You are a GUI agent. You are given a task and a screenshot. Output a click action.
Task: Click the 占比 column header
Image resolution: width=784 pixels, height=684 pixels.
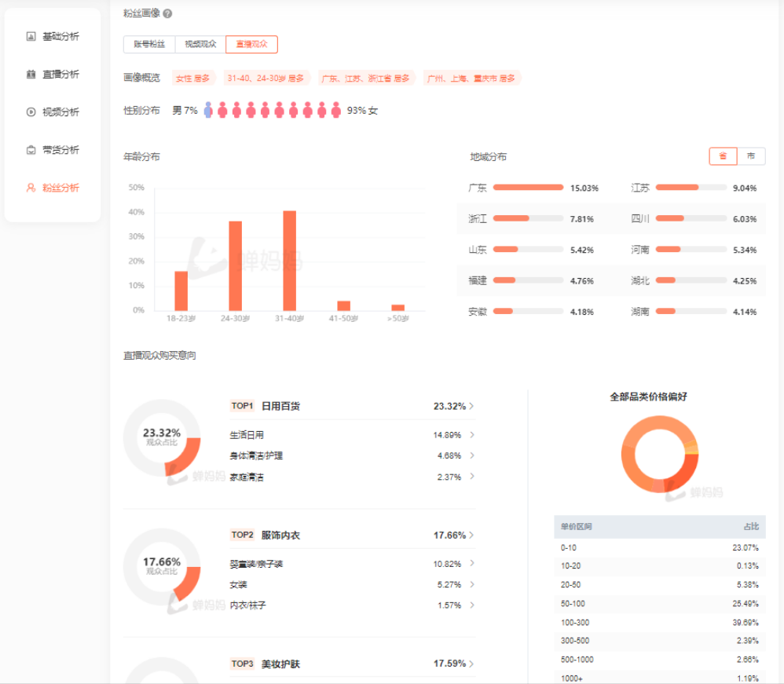point(751,526)
